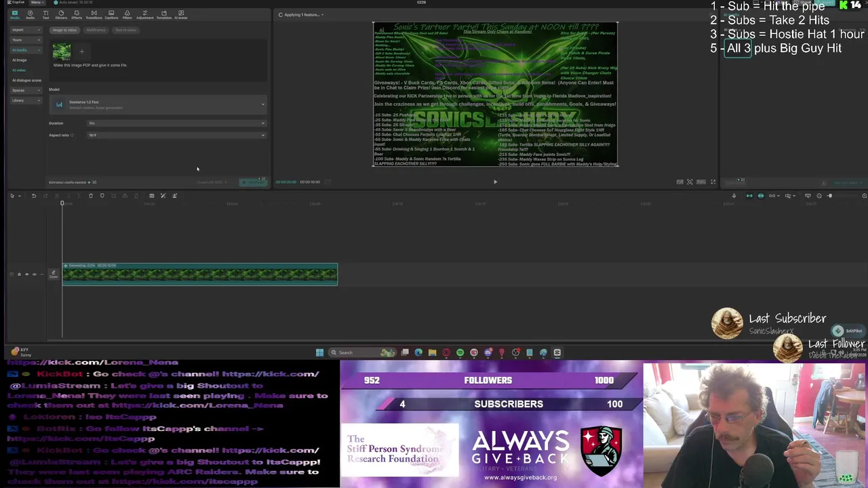
Task: Click the Generate button
Action: pos(254,182)
